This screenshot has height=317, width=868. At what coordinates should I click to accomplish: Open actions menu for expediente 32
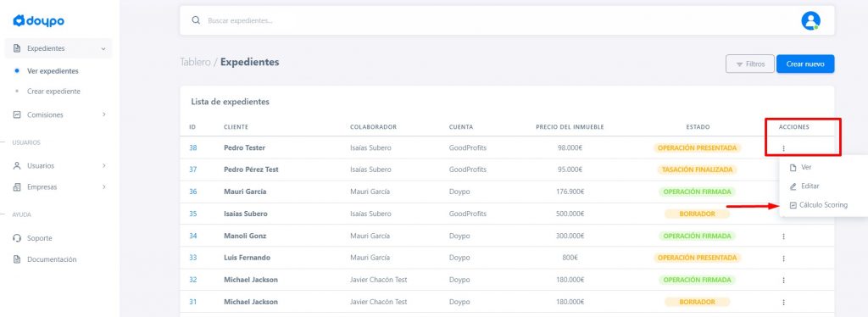[783, 281]
